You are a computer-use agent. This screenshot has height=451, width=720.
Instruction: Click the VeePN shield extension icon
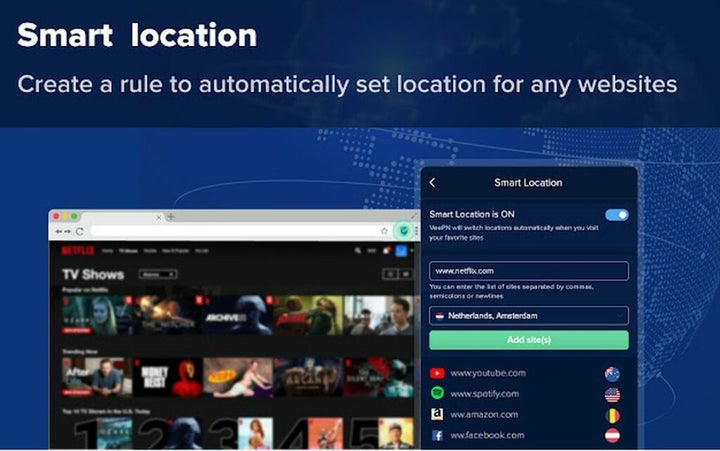404,230
